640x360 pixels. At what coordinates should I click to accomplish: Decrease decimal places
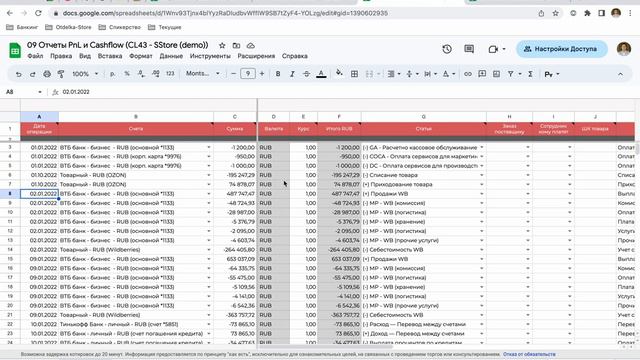coord(141,74)
